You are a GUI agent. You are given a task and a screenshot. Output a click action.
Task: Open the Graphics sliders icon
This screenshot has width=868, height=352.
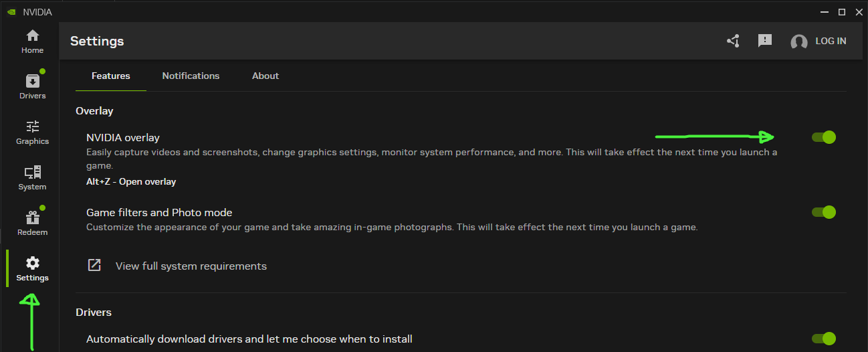point(32,127)
